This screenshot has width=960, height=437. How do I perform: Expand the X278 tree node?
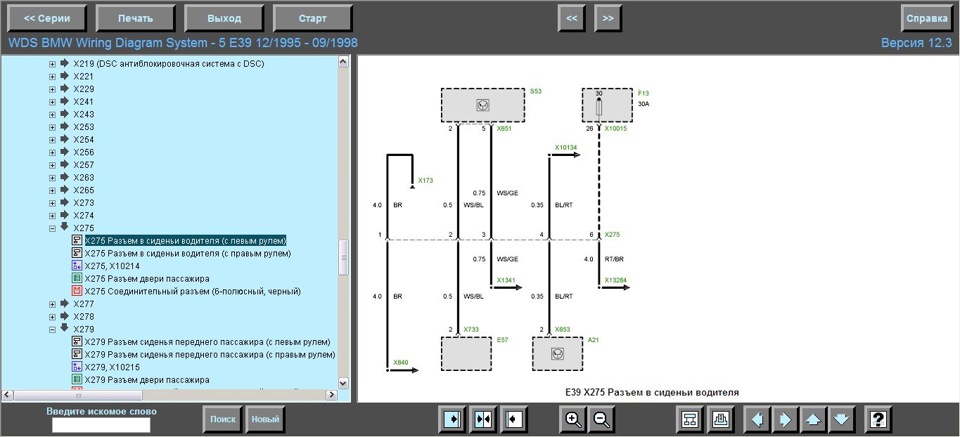pyautogui.click(x=52, y=317)
